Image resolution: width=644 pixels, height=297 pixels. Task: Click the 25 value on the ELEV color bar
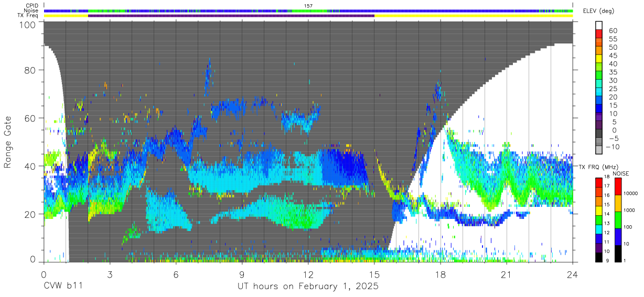click(613, 89)
